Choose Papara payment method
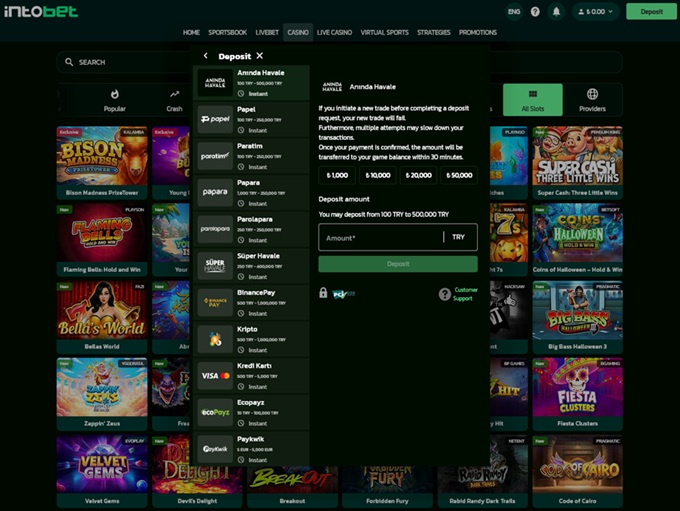 click(x=251, y=190)
